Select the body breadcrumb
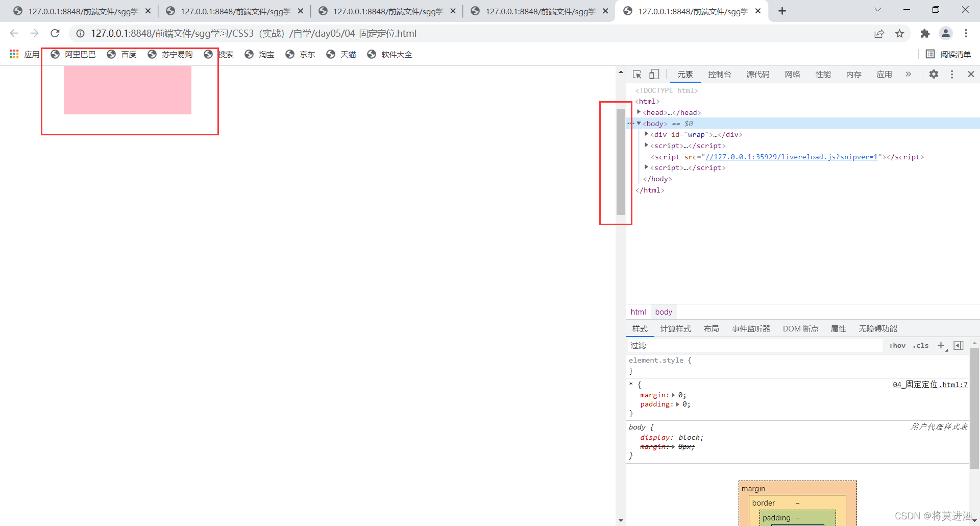The height and width of the screenshot is (526, 980). coord(664,312)
